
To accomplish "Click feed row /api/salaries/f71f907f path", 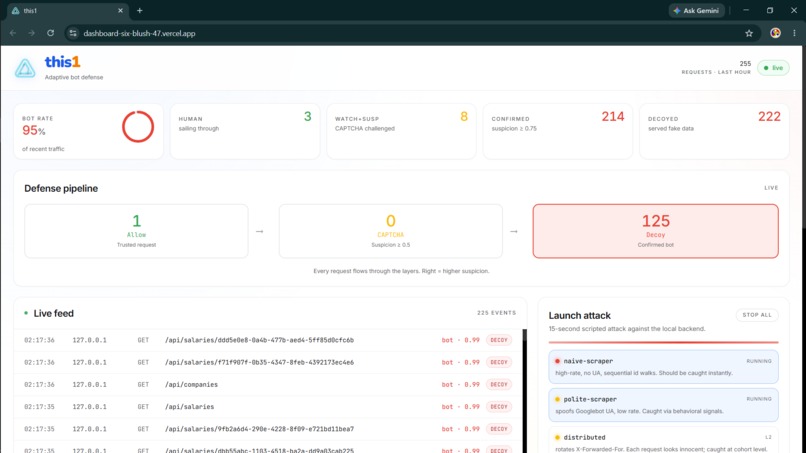I will coord(259,362).
